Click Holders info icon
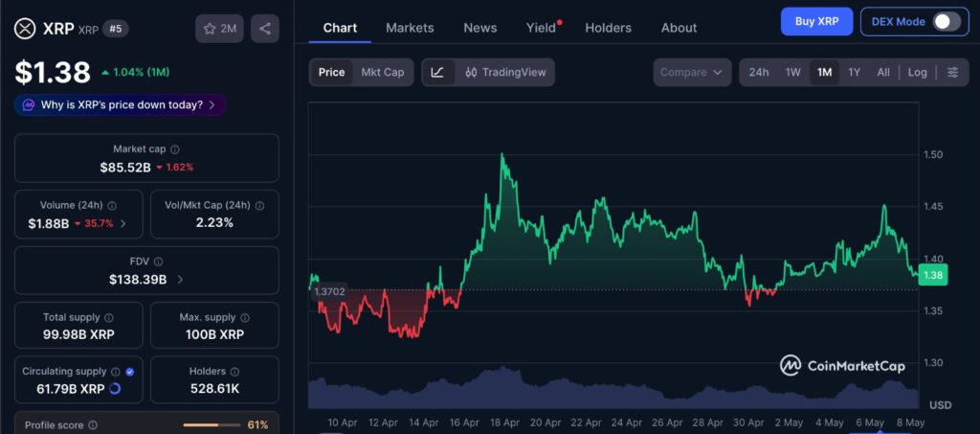980x434 pixels. (235, 372)
